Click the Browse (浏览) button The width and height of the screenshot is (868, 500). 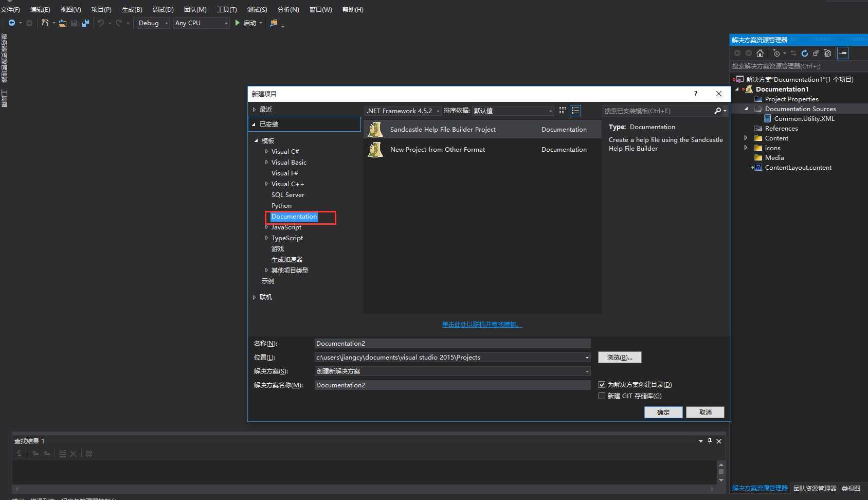point(620,357)
